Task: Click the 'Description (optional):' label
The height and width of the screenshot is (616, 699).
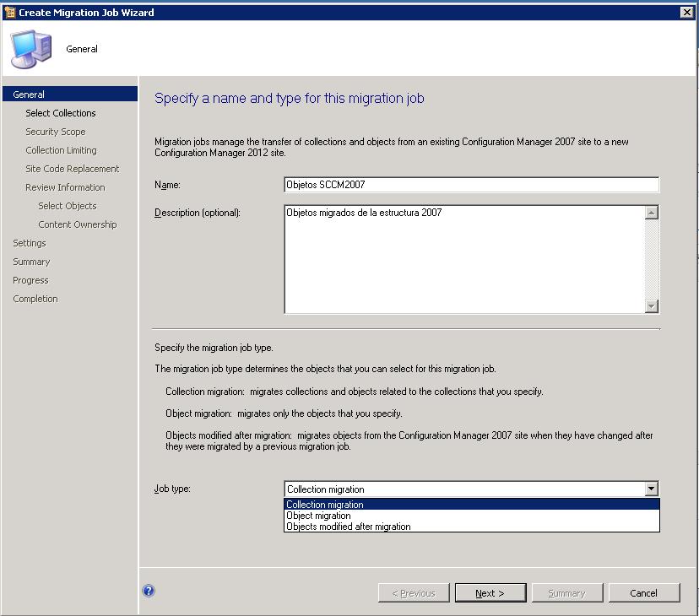Action: click(197, 213)
